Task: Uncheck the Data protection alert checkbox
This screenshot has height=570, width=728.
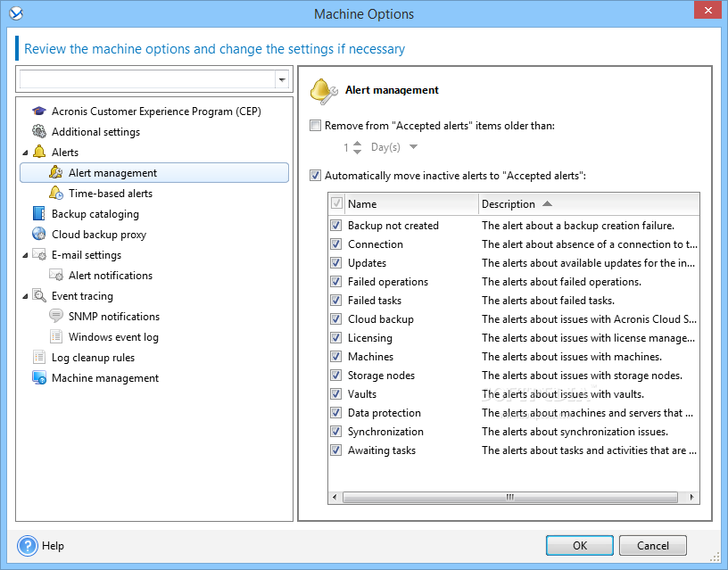Action: point(336,413)
